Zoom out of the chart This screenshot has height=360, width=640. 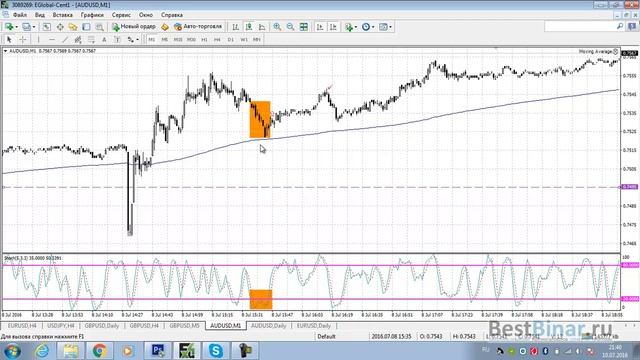click(290, 27)
